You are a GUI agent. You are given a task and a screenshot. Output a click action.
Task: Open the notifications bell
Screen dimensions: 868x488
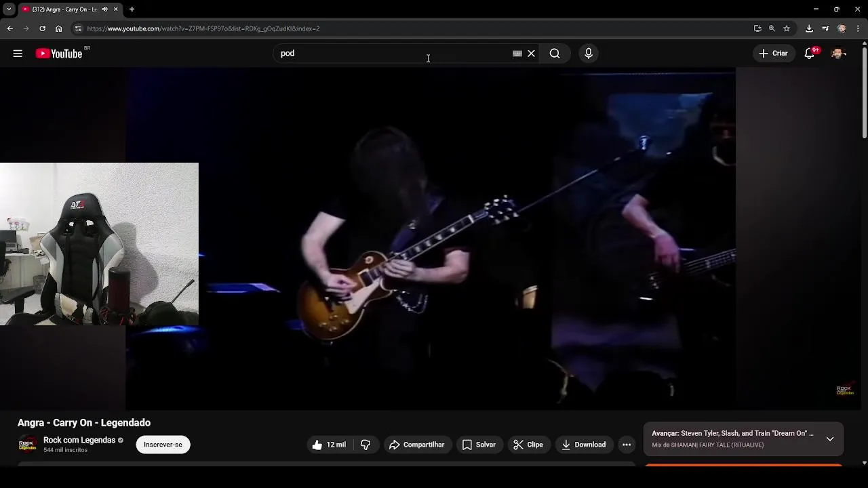pyautogui.click(x=810, y=54)
